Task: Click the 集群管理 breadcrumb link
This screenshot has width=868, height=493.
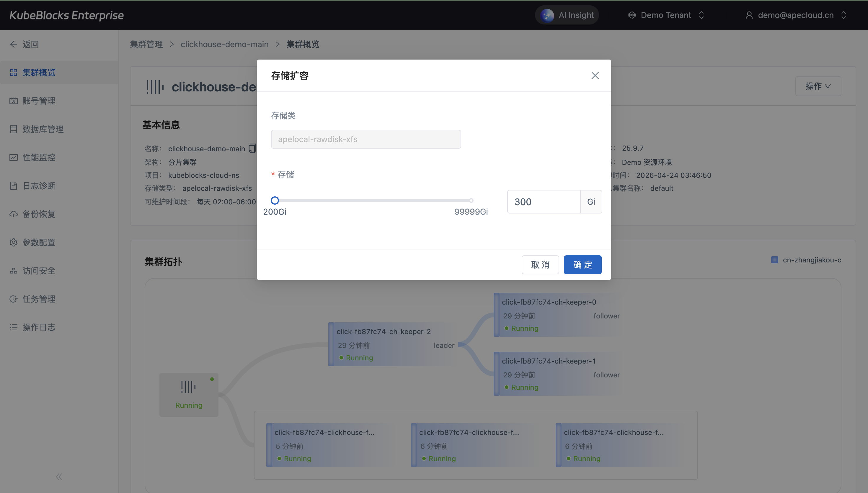Action: (x=146, y=44)
